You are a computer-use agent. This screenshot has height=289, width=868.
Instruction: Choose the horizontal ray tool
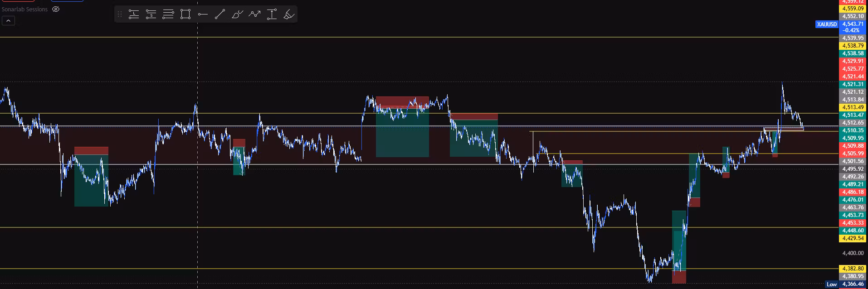203,14
